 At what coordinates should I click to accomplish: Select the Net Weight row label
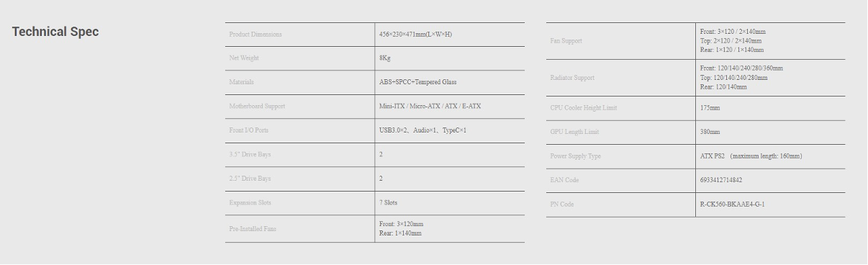tap(244, 58)
